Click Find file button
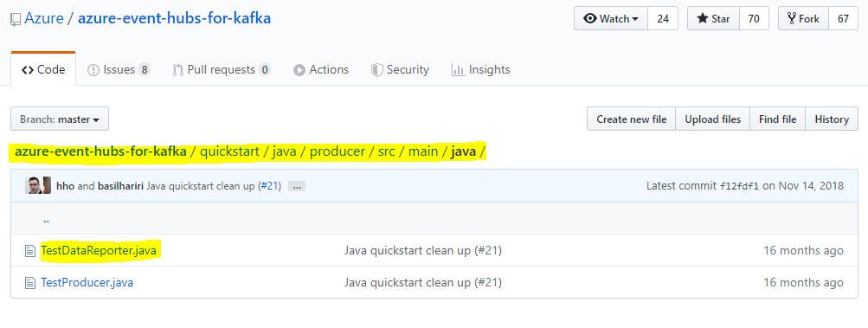Screen dimensions: 868x328 778,119
